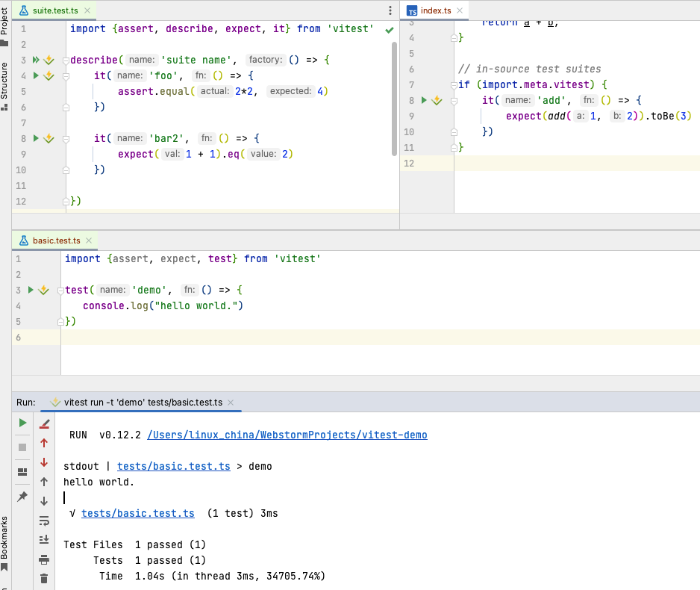The image size is (700, 590).
Task: Run the 'foo' test from gutter
Action: [36, 75]
